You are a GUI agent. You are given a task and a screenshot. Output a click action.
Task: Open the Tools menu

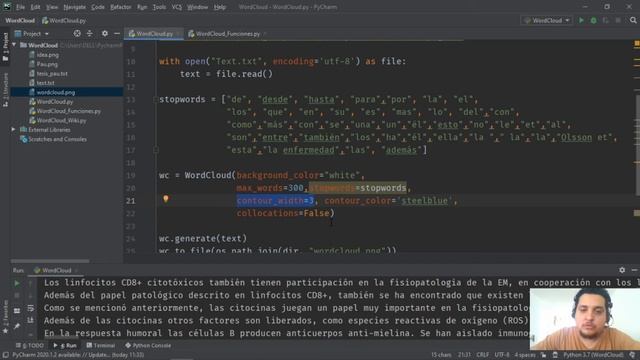tap(160, 7)
